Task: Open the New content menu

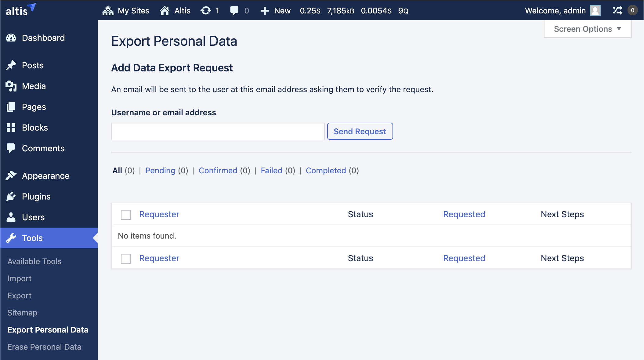Action: (x=275, y=11)
